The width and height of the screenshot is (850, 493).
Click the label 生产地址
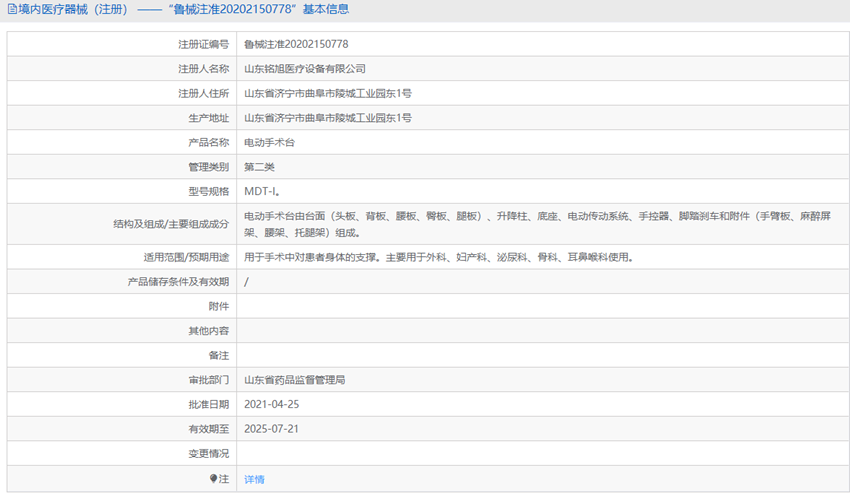[x=209, y=118]
